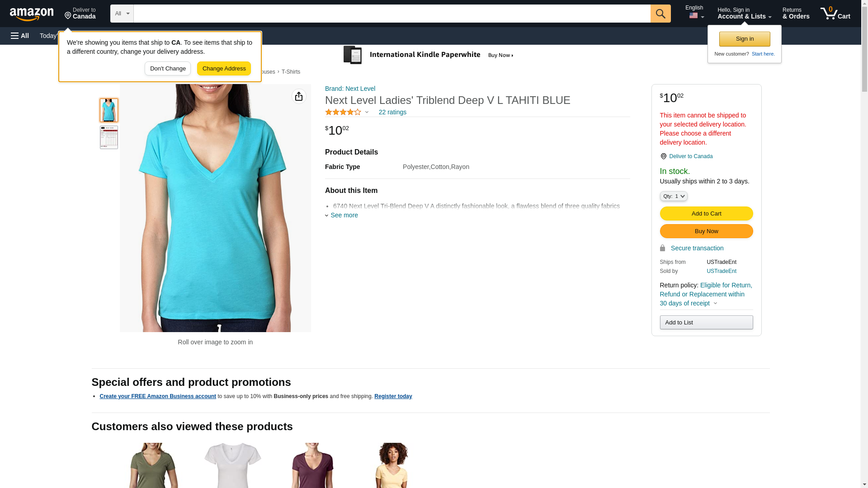This screenshot has height=488, width=868.
Task: Click the search magnifier button
Action: pos(660,14)
